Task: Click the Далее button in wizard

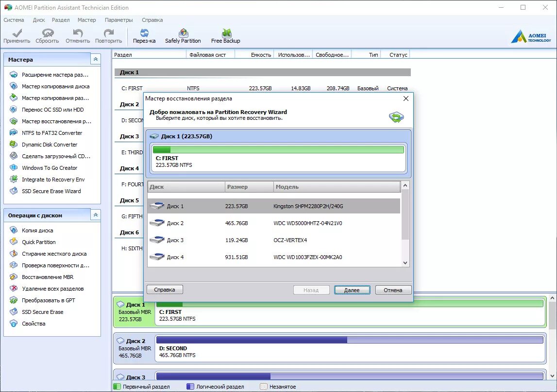Action: 352,290
